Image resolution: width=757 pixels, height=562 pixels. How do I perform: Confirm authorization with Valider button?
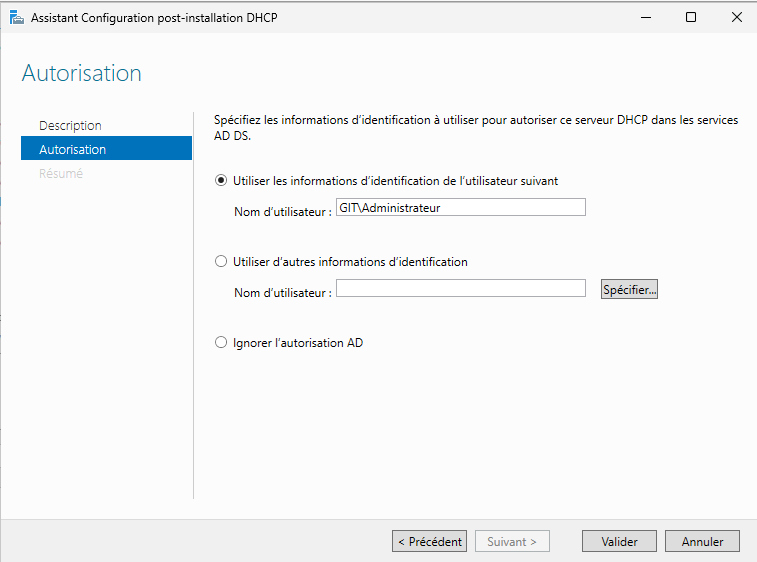(619, 541)
